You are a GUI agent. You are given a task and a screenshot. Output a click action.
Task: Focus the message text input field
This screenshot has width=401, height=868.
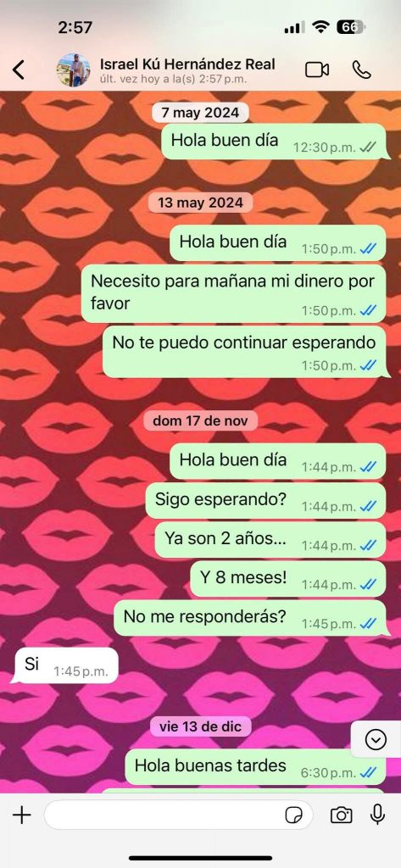coord(178,815)
